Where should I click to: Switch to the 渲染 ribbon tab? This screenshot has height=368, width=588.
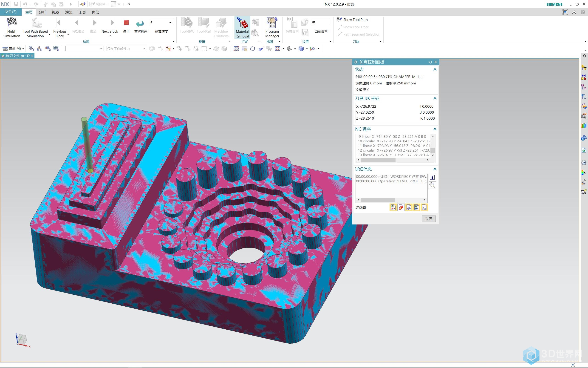69,12
